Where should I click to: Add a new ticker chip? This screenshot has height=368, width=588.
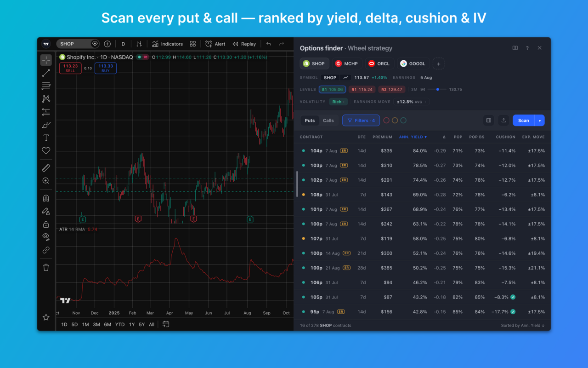tap(438, 64)
